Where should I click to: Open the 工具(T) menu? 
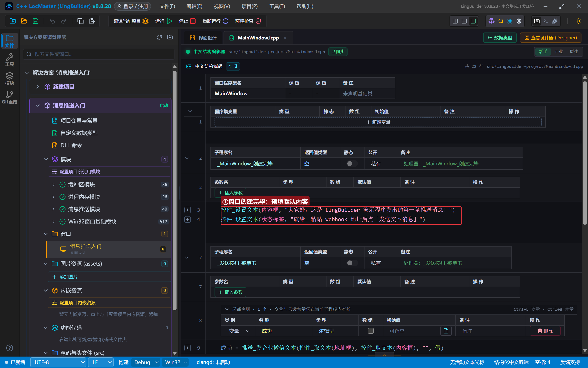pos(277,6)
